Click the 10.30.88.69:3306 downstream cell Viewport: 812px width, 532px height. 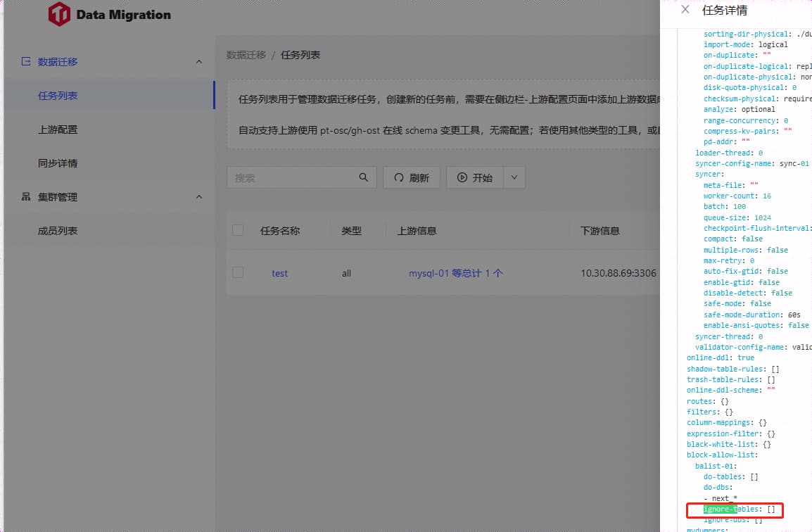618,273
